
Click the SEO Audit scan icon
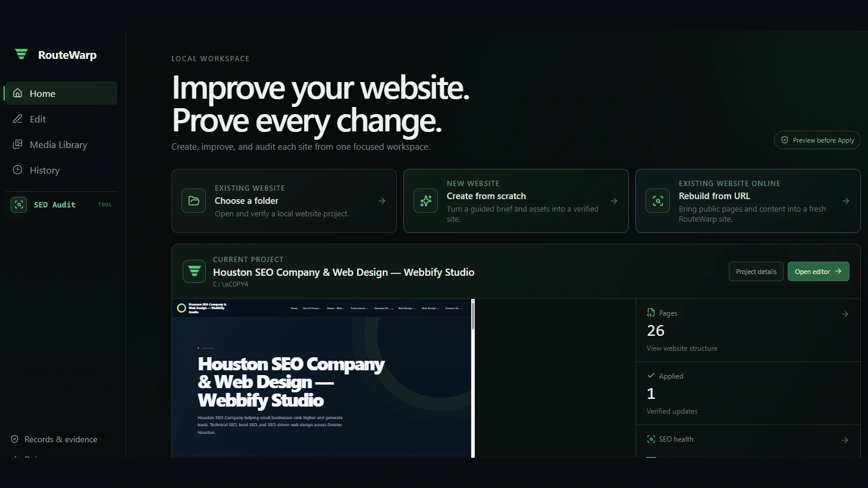pos(19,204)
